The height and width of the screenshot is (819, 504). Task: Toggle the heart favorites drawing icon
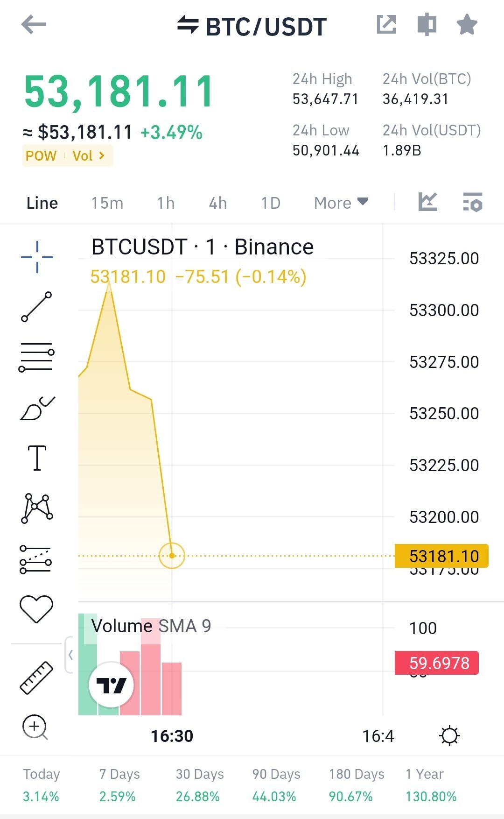coord(36,609)
